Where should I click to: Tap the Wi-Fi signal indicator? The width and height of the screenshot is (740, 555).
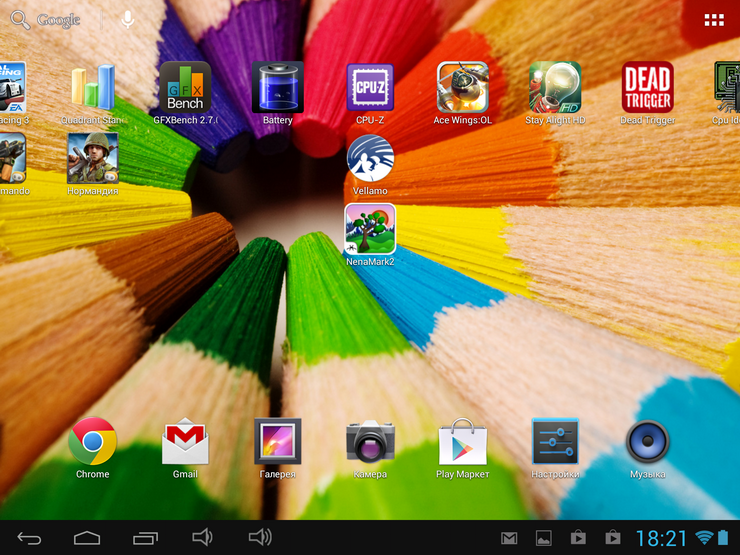coord(704,538)
